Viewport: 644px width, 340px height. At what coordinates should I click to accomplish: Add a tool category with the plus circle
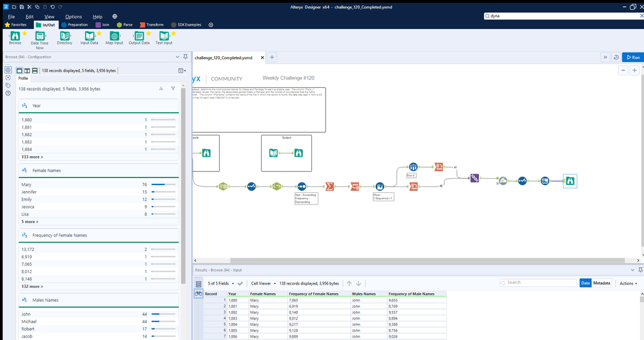click(x=211, y=25)
